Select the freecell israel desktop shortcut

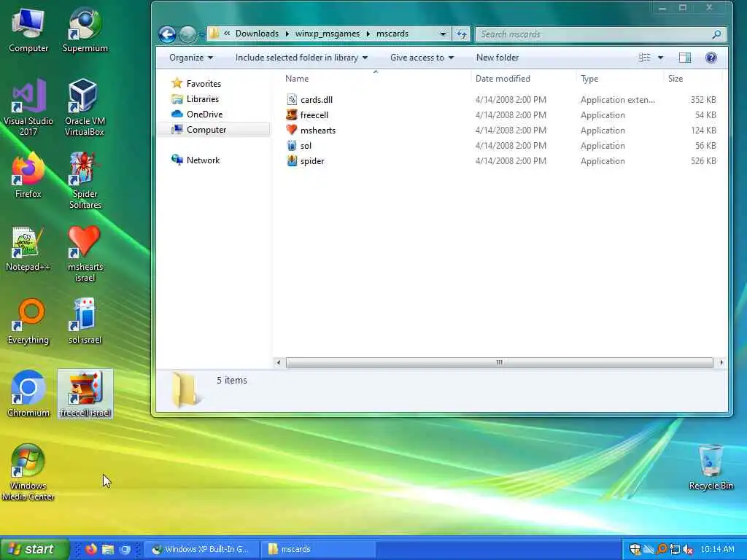pyautogui.click(x=85, y=394)
